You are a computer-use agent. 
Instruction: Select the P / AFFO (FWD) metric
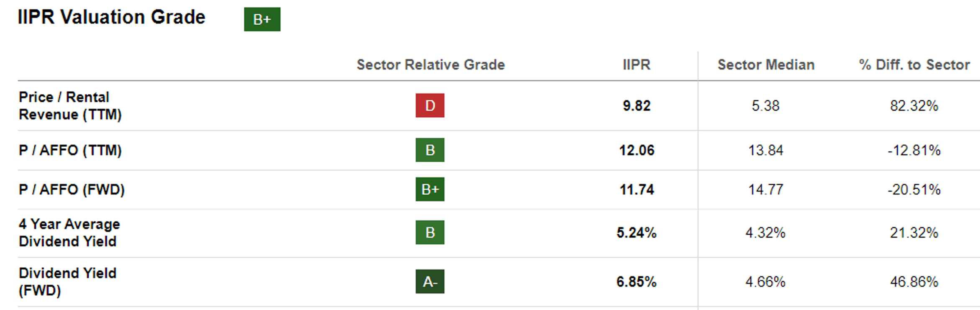(x=72, y=189)
